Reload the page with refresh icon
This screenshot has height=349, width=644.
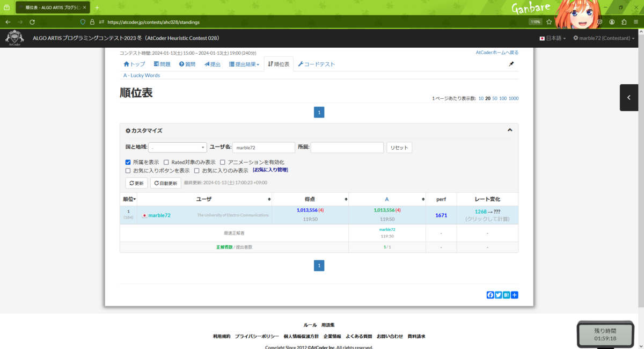coord(32,22)
